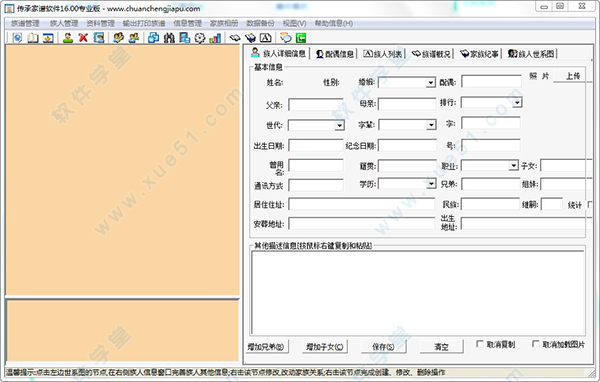Click the gear settings toolbar icon
Screen dimensions: 600x382
pos(200,38)
